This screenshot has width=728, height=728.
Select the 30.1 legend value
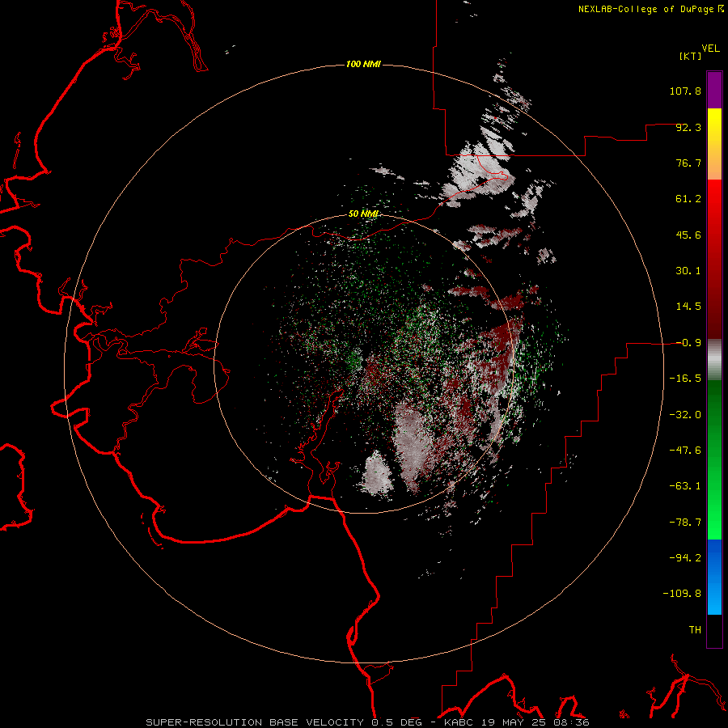[x=688, y=271]
